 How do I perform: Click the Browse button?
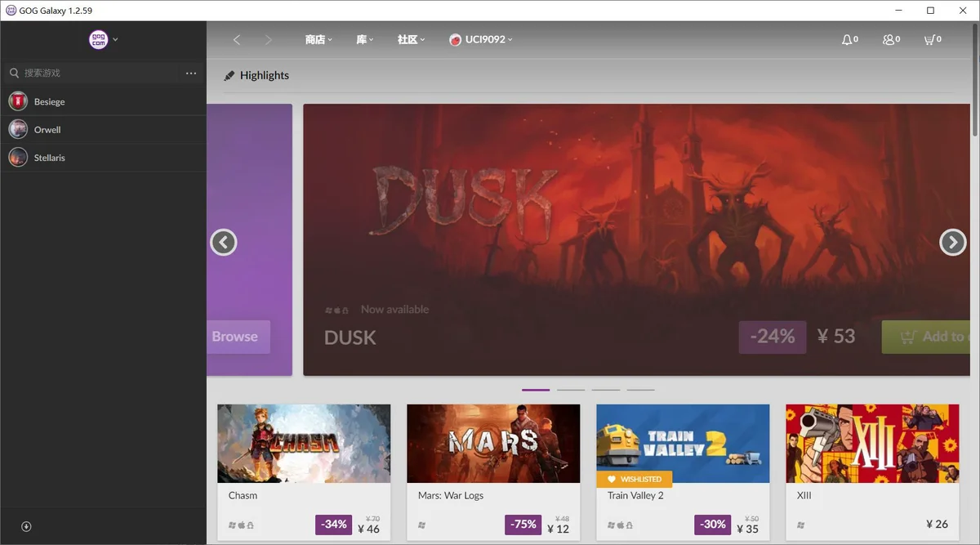click(x=238, y=337)
